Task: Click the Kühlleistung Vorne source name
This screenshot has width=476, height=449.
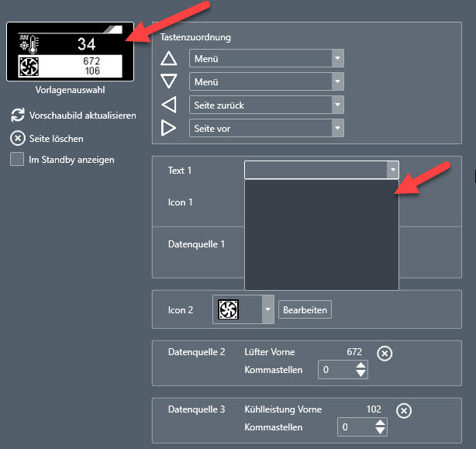Action: [x=283, y=409]
